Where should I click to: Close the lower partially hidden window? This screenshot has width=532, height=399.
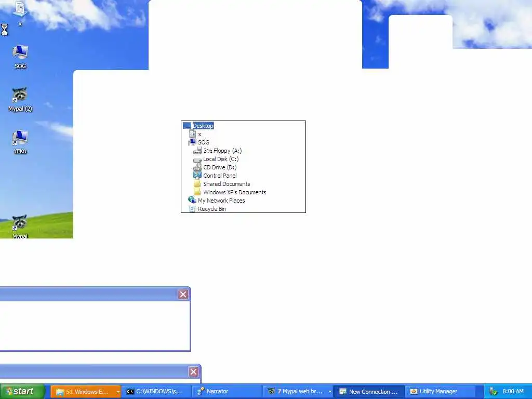click(193, 372)
